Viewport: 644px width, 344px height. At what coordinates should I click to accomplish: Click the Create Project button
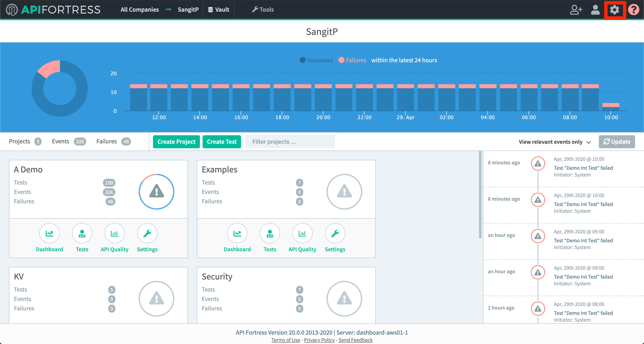point(177,141)
